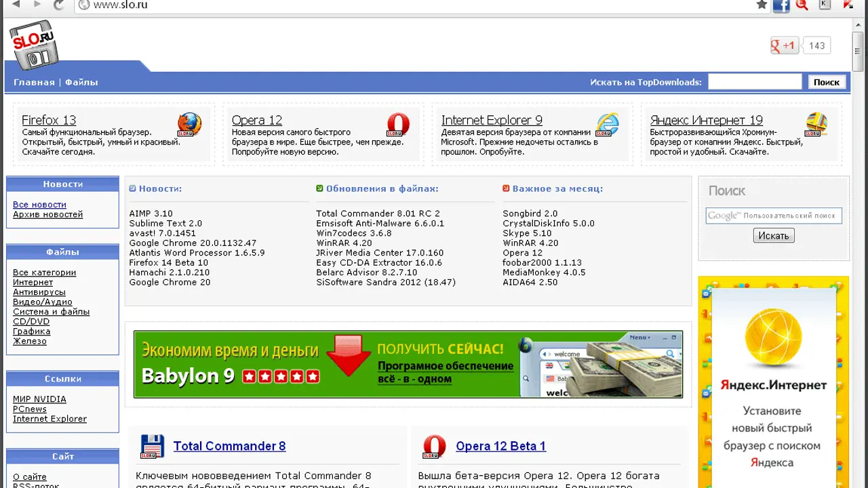This screenshot has width=868, height=488.
Task: Open the Главная navigation menu item
Action: coord(34,82)
